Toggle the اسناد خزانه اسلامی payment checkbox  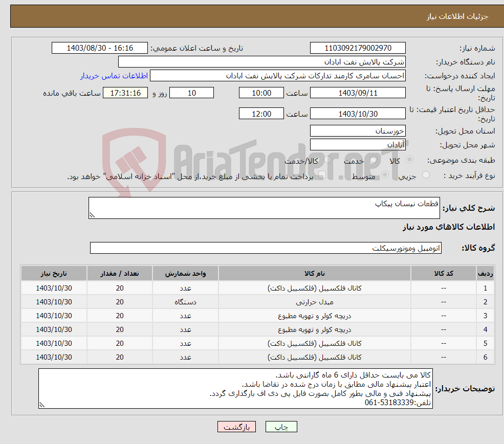322,175
